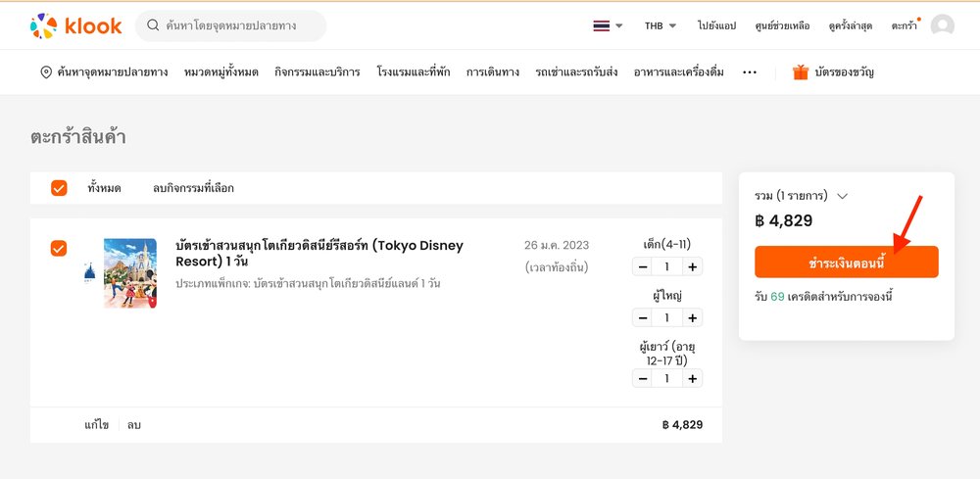Open ศูนย์ช่วยเหลือ help center
Image resolution: width=980 pixels, height=479 pixels.
782,25
